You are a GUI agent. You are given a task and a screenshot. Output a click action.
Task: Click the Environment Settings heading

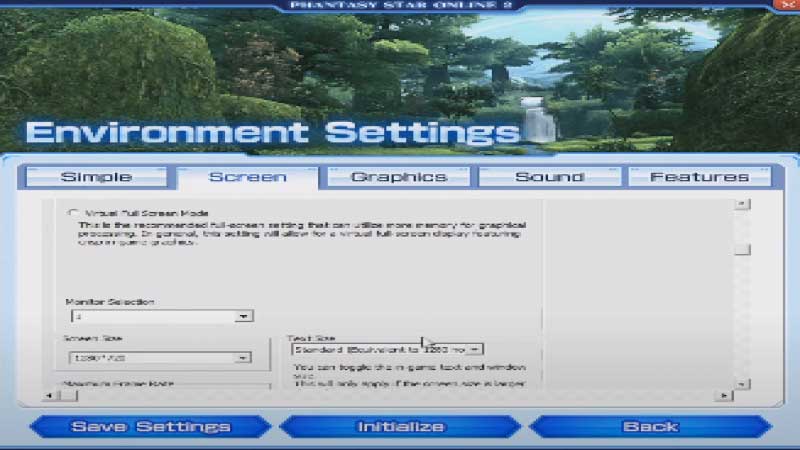(272, 133)
